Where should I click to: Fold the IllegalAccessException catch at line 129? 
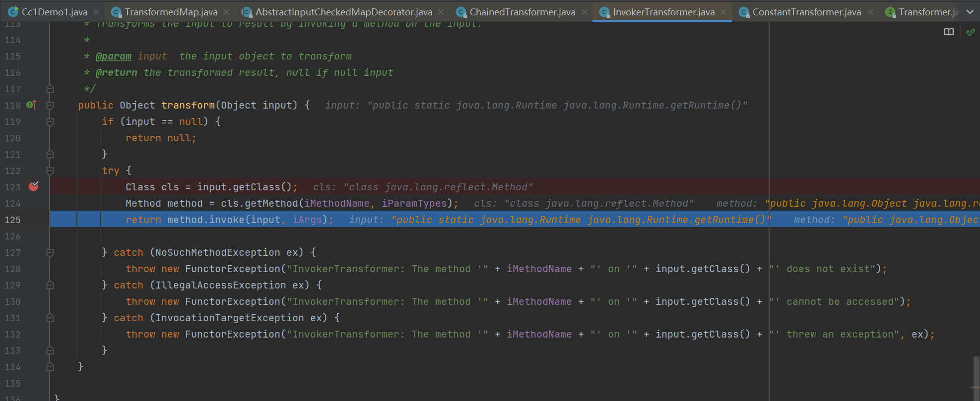coord(50,285)
